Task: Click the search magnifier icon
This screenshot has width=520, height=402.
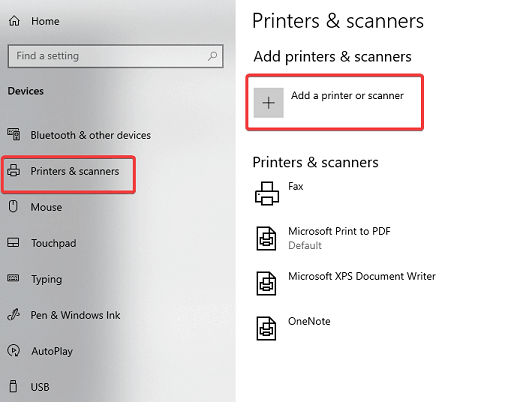Action: click(212, 56)
